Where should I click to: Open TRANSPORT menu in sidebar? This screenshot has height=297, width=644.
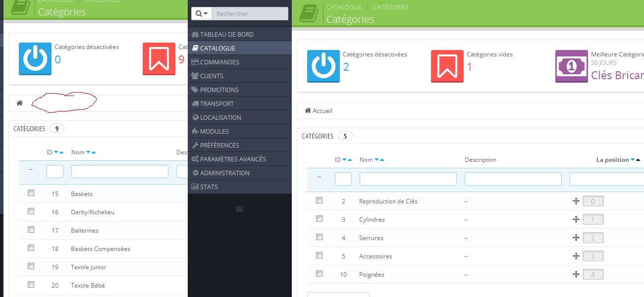(240, 103)
